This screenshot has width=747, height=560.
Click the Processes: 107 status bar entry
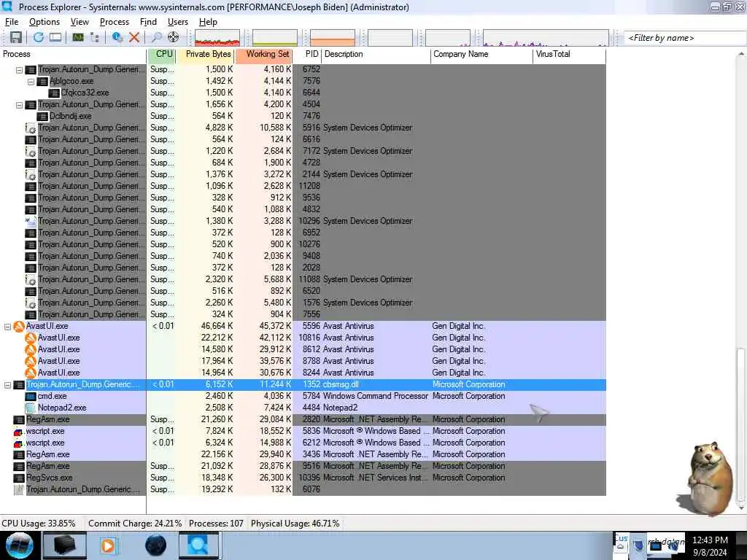216,524
